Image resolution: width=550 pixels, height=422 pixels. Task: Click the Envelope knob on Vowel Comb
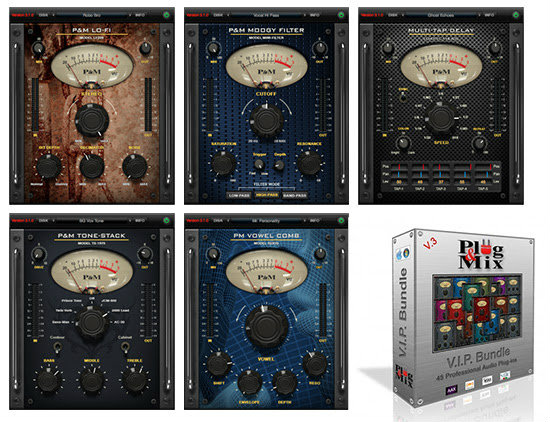point(249,383)
